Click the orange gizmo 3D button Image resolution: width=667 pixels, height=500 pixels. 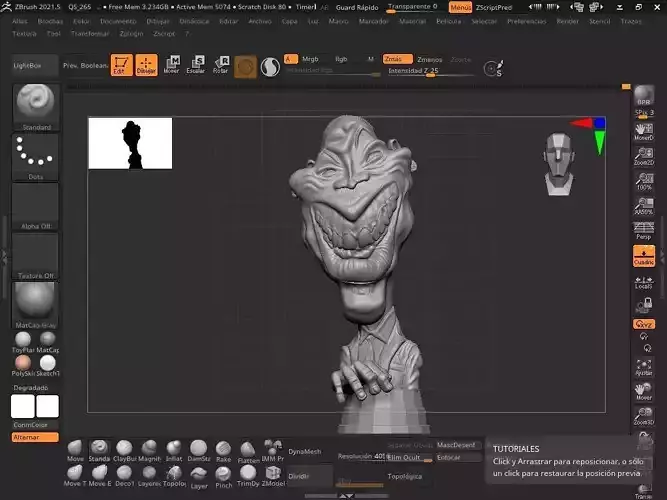245,67
